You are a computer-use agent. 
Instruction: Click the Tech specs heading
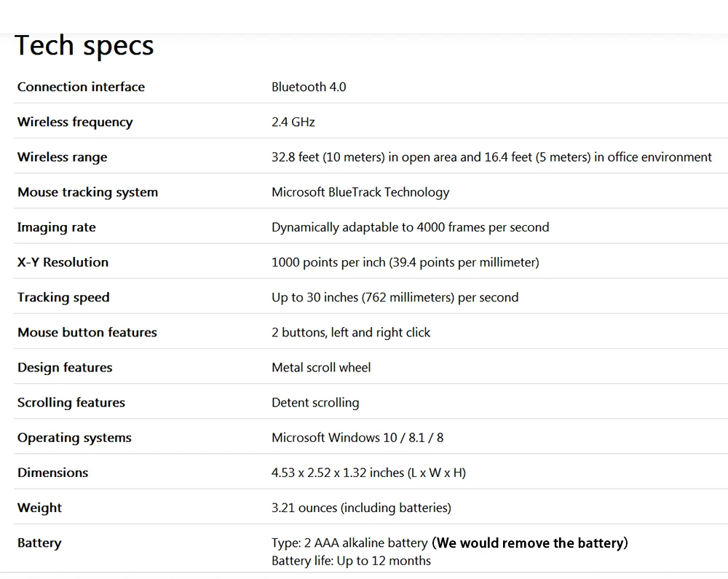pos(84,46)
